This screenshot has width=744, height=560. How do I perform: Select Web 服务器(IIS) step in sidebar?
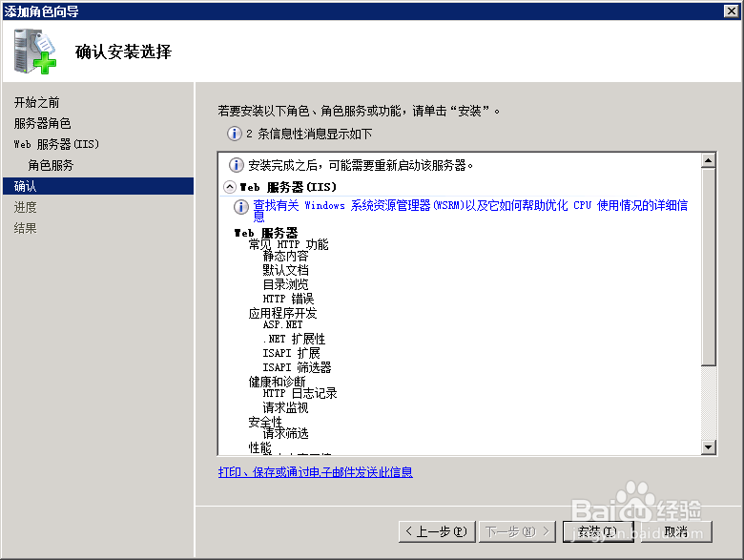click(56, 144)
